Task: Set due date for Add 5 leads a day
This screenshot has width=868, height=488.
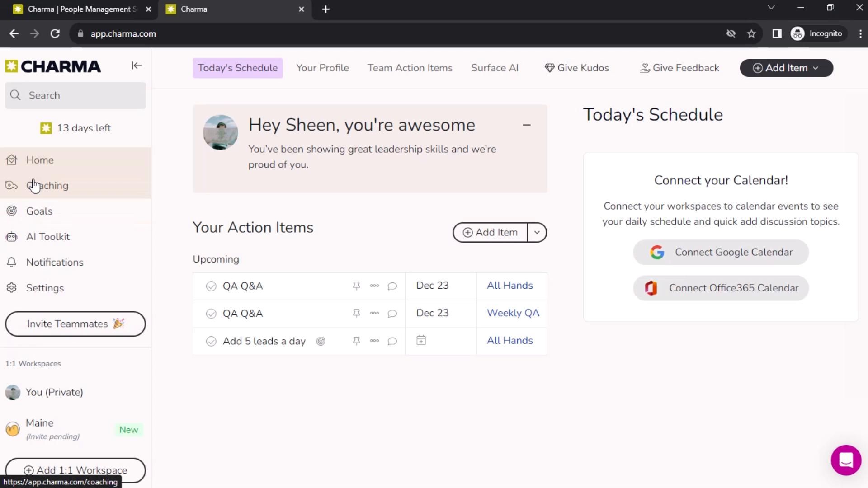Action: 421,341
